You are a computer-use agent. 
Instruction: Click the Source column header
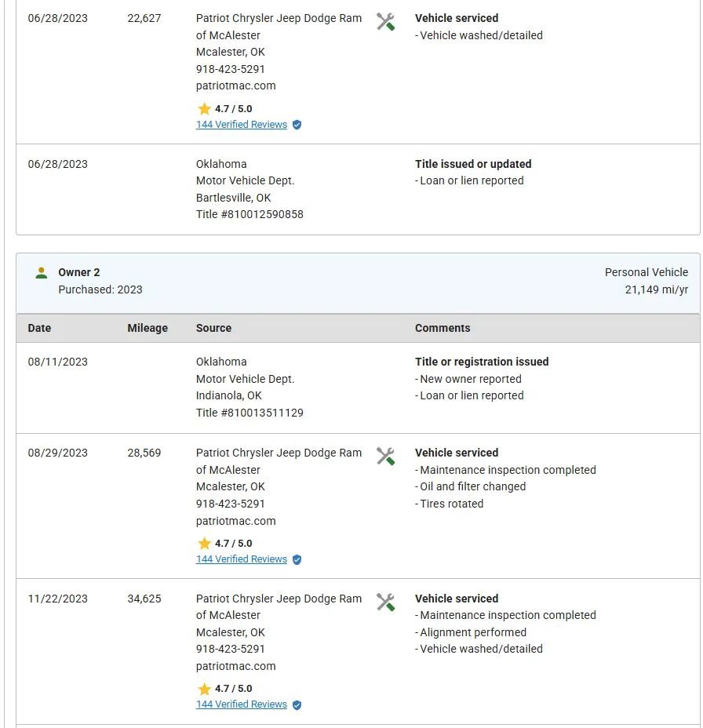pos(213,328)
